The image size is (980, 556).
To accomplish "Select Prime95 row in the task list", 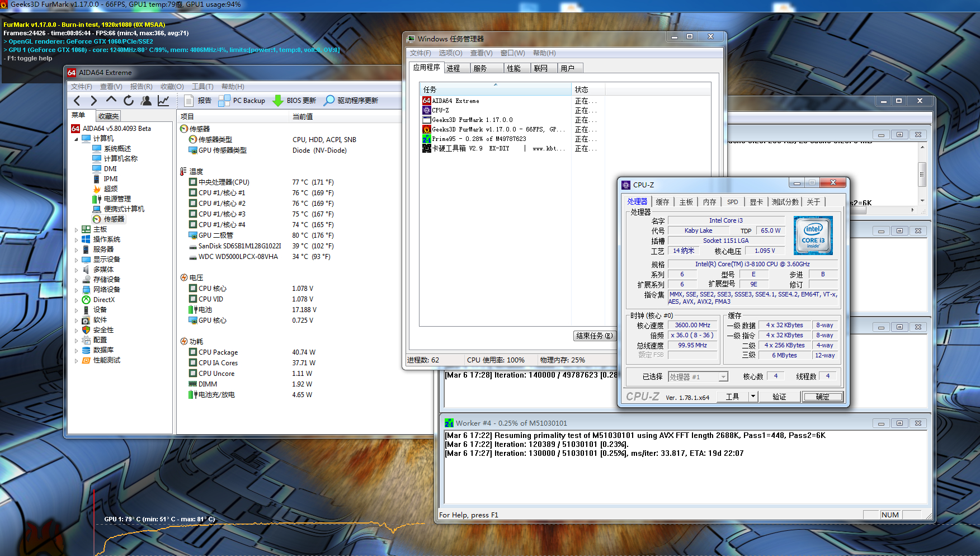I will click(479, 139).
